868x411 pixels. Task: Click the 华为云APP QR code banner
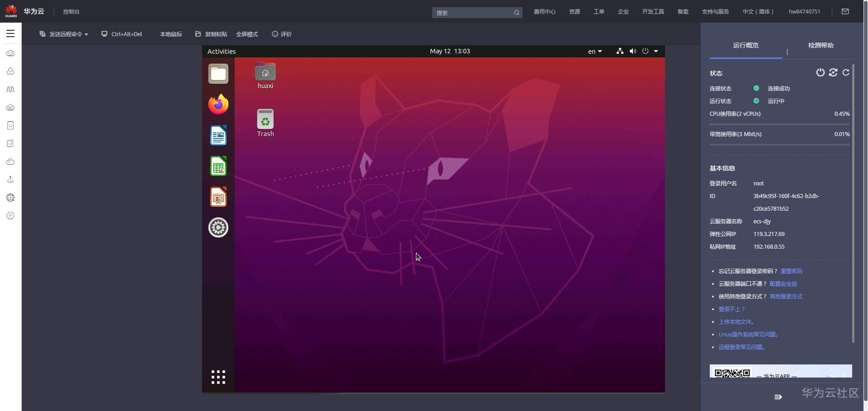click(781, 371)
